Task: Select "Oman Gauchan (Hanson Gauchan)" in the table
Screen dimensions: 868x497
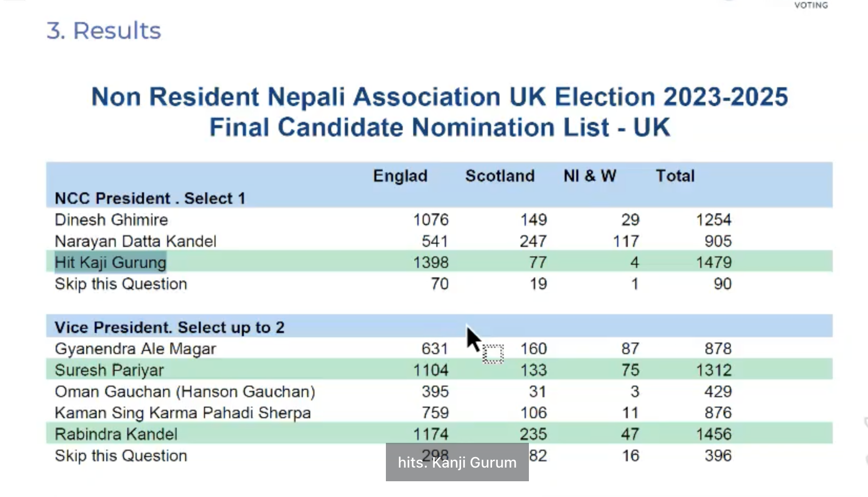Action: (x=185, y=392)
